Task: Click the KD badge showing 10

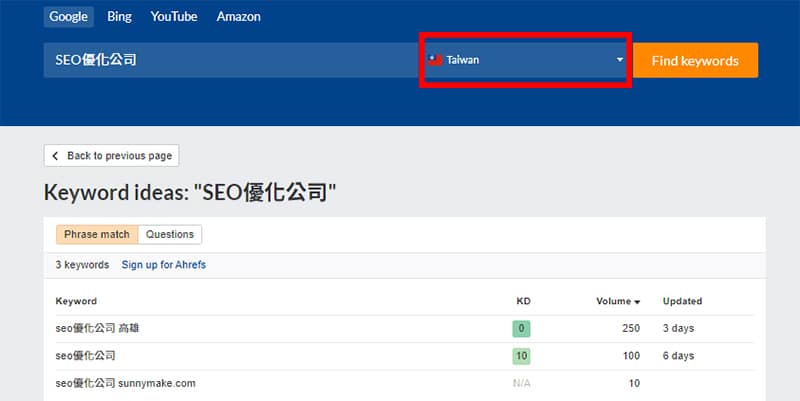Action: 522,355
